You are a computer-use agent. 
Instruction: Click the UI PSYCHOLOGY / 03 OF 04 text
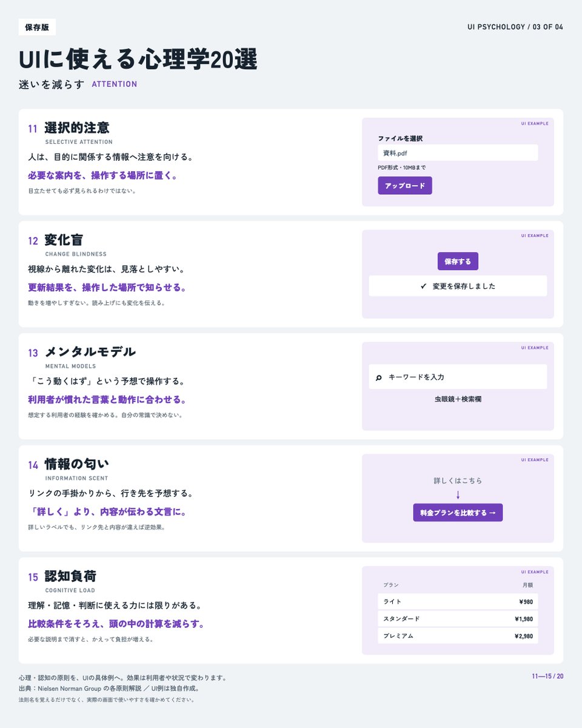click(515, 27)
